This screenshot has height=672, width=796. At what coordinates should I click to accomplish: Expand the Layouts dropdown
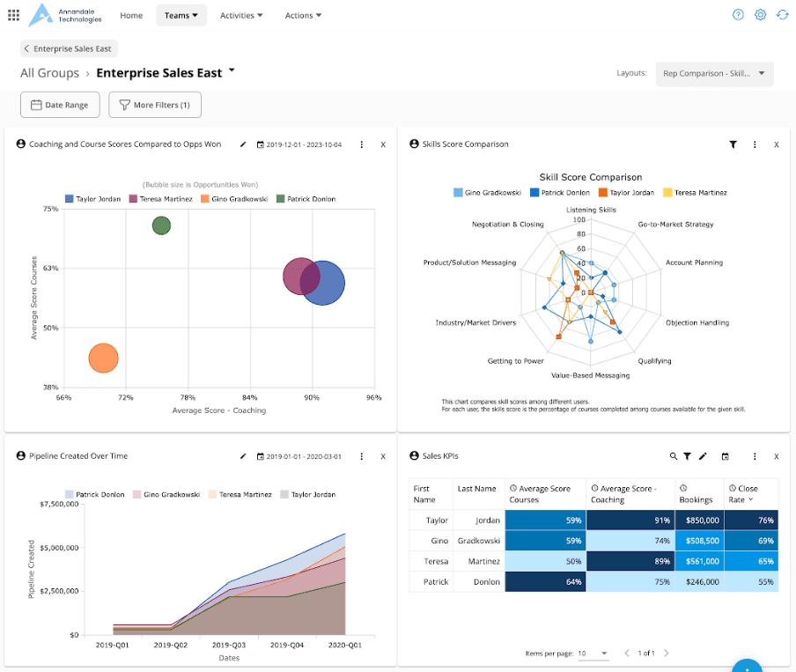714,74
